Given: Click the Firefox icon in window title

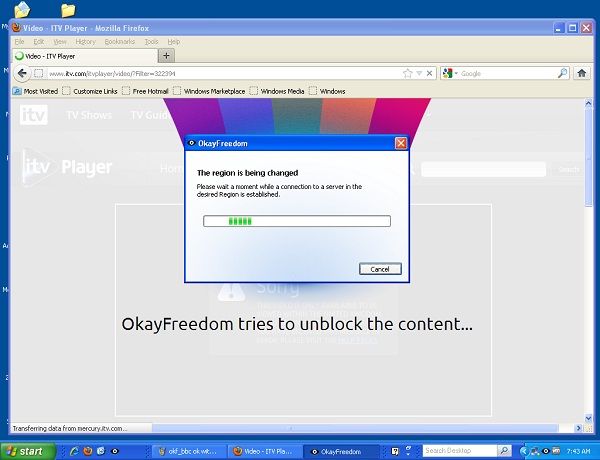Looking at the screenshot, I should tap(16, 28).
